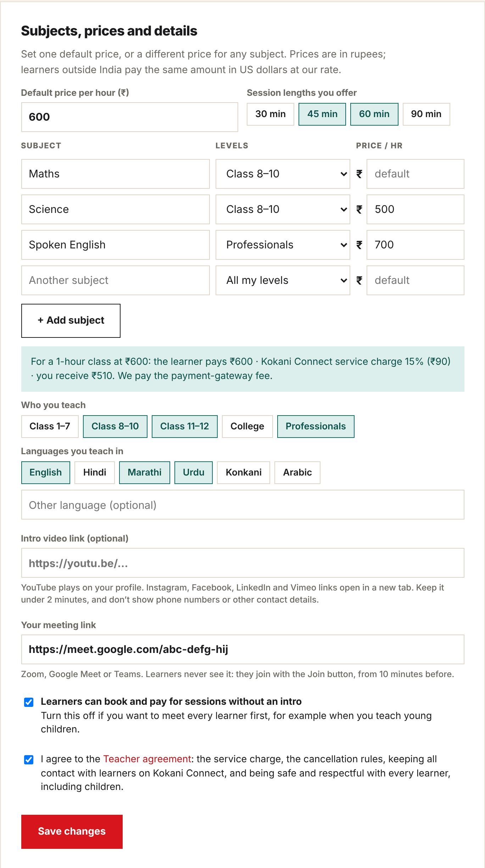Open the All my levels dropdown
This screenshot has height=868, width=485.
(283, 280)
